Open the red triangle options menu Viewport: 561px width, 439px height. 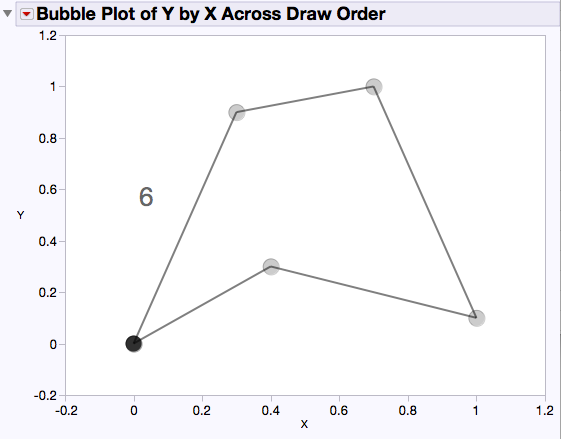point(27,14)
